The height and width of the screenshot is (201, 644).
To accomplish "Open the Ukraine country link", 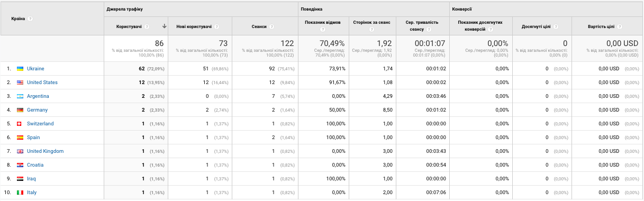I will point(35,69).
